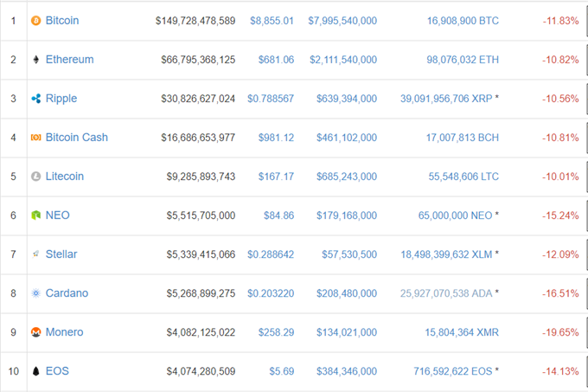Select Ethereum market cap $66,795,368,125
Screen dimensions: 588x392
(198, 60)
